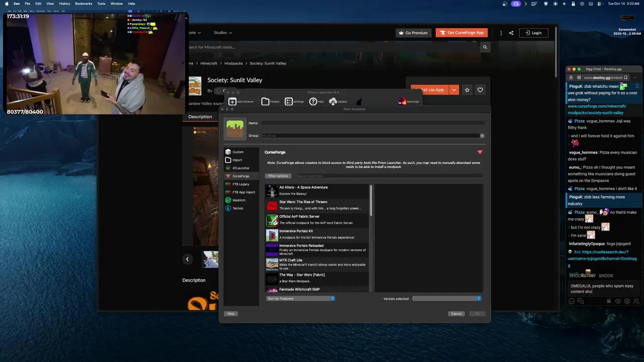Select Official AvP Fabric Server modpack

pyautogui.click(x=317, y=220)
